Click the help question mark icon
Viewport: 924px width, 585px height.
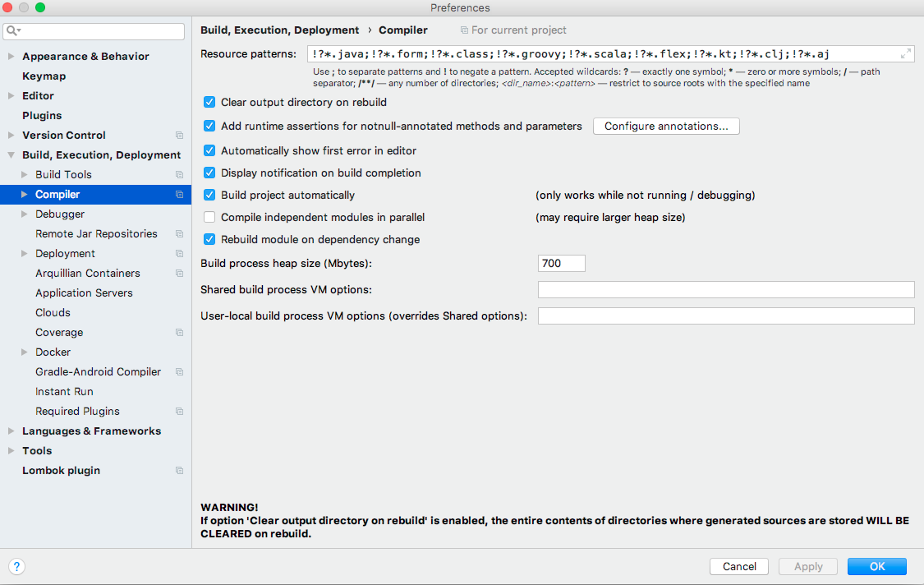16,567
